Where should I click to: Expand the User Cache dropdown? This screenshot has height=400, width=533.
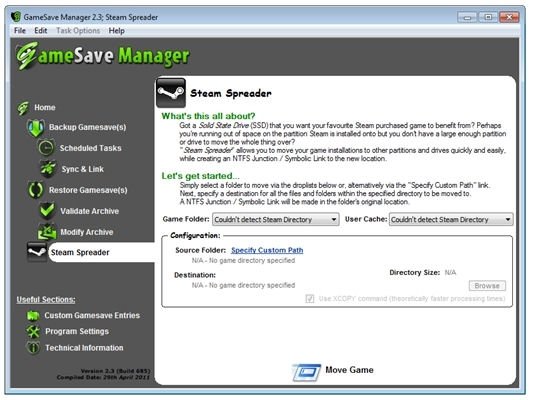451,220
